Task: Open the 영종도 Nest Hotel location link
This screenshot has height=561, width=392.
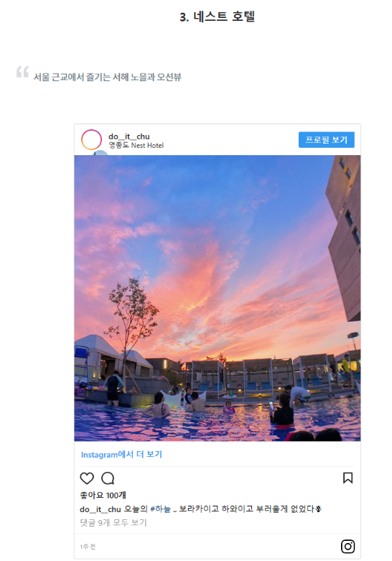Action: coord(136,145)
